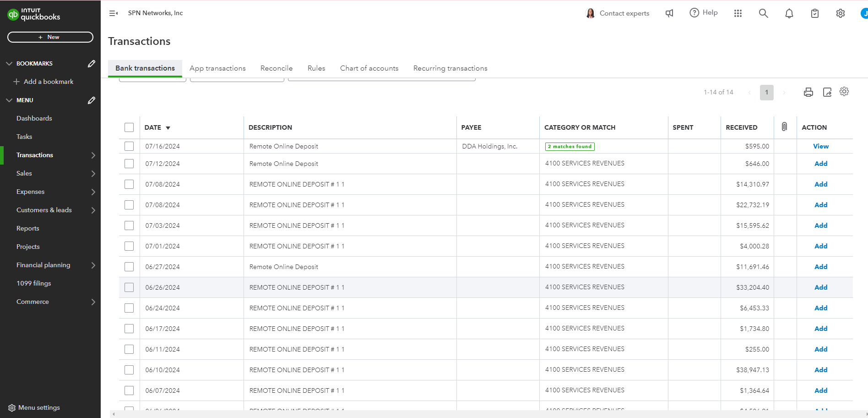Screen dimensions: 868x418
Task: Collapse the MENU section
Action: [9, 100]
